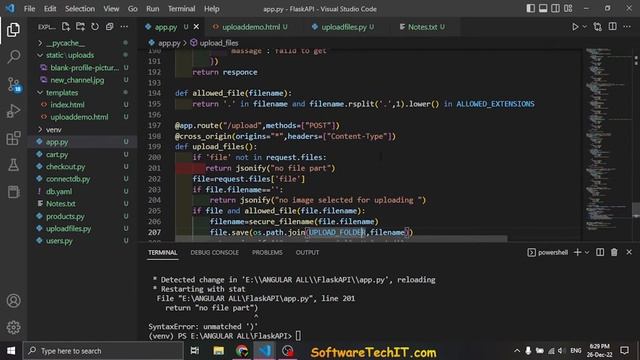The width and height of the screenshot is (640, 360).
Task: Switch to uploaddemo.html editor tab
Action: click(x=251, y=27)
